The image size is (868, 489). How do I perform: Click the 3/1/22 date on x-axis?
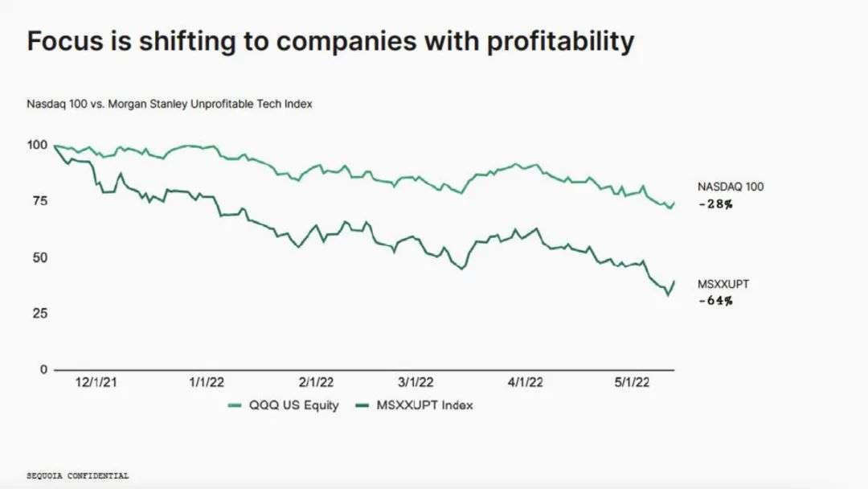point(416,382)
